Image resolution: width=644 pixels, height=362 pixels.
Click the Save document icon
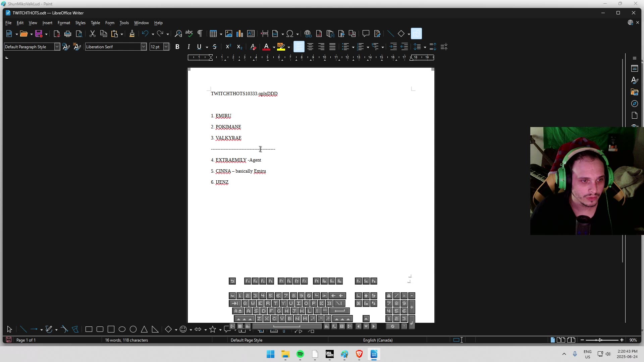39,34
